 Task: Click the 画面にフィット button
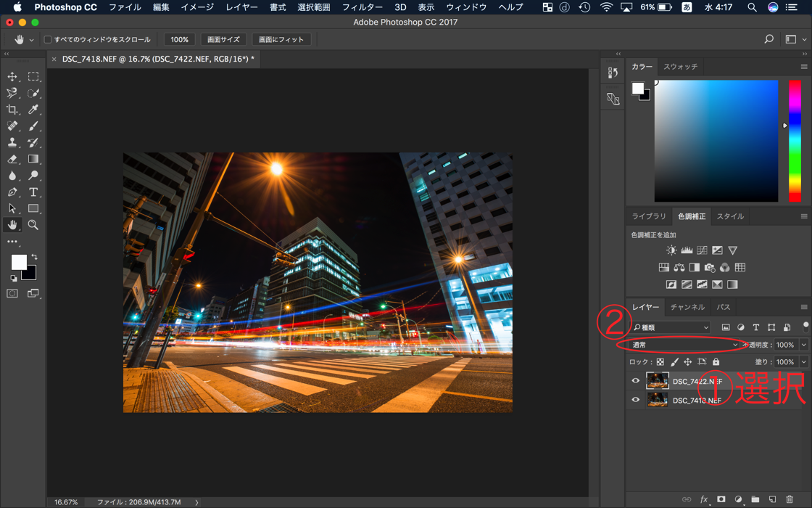(281, 39)
